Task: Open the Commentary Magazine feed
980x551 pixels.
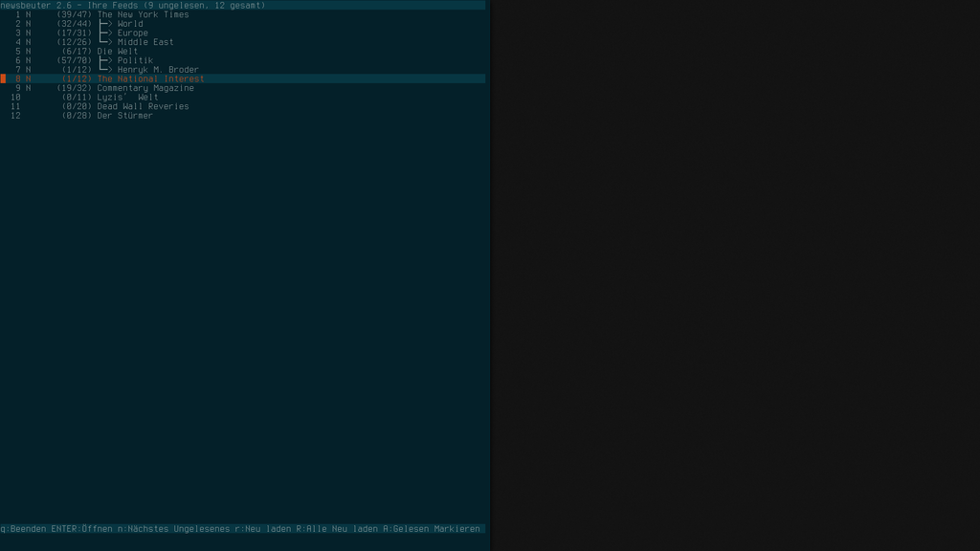Action: [x=242, y=88]
